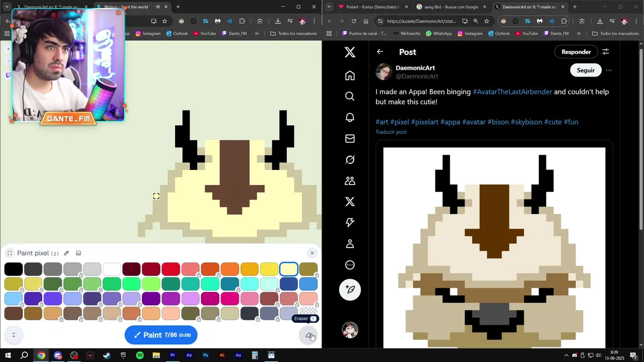Open new tab in right browser window
The height and width of the screenshot is (362, 644).
pyautogui.click(x=575, y=7)
